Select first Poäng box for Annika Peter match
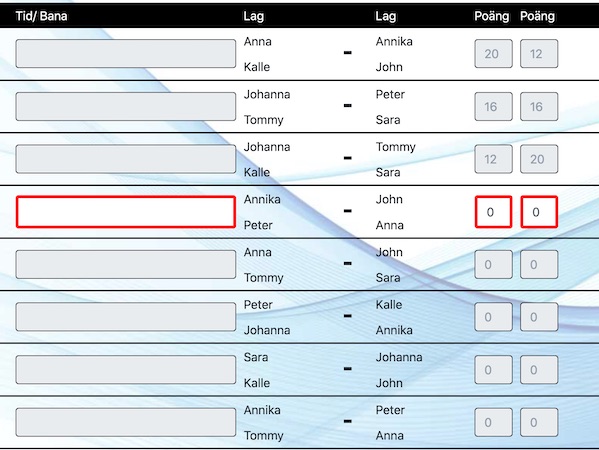 pos(493,212)
